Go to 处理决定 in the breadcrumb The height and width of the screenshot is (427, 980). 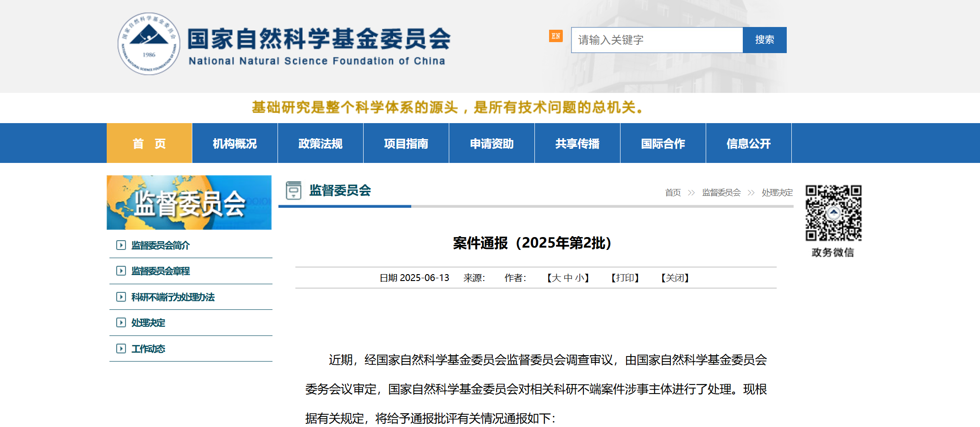coord(777,193)
